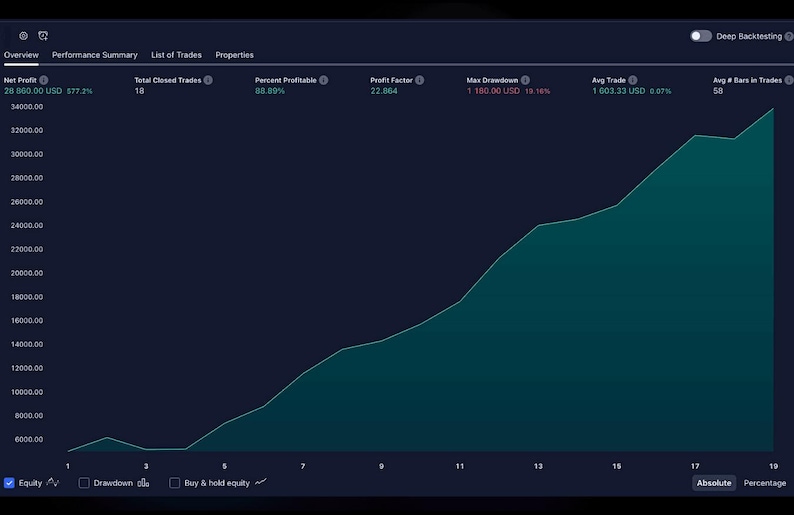Image resolution: width=794 pixels, height=515 pixels.
Task: Click info icon next to Net Profit
Action: [44, 80]
